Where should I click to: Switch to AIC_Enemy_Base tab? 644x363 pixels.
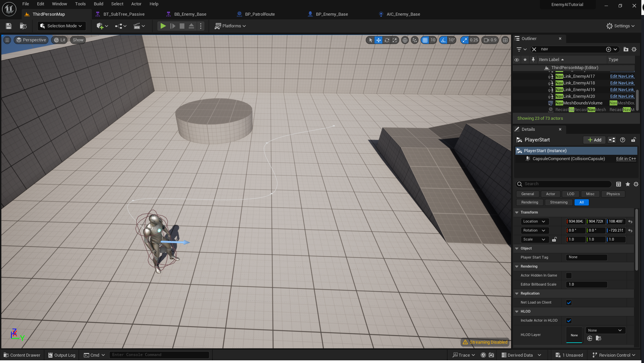tap(403, 14)
